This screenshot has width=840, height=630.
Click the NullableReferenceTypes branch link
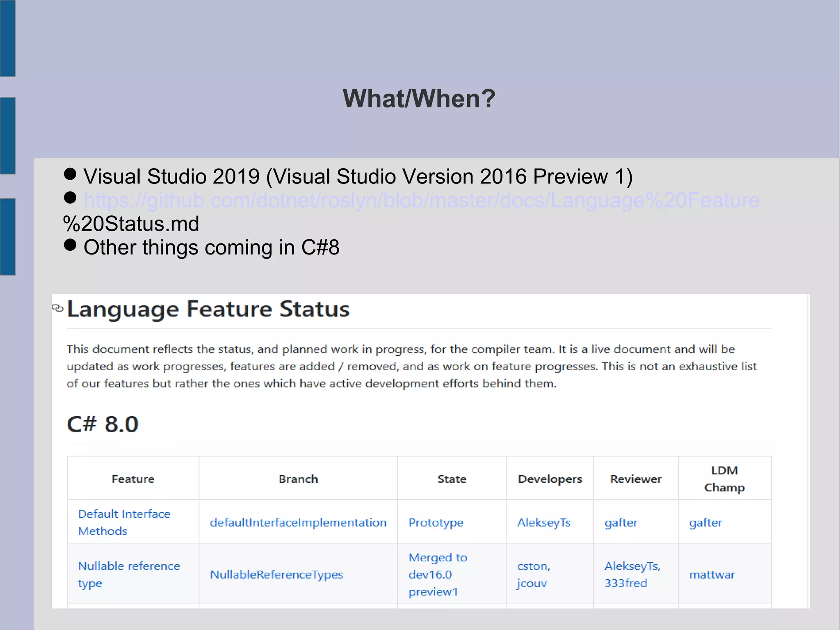[x=276, y=575]
